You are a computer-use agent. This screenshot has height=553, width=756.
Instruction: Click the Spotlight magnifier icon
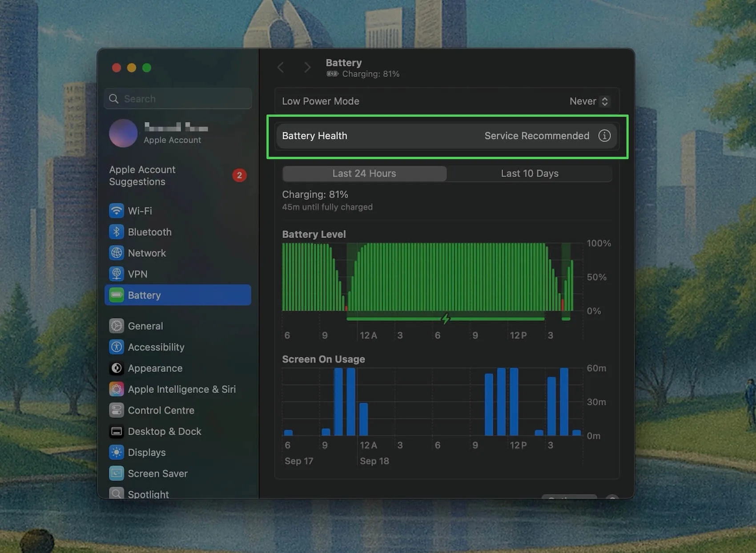pos(117,493)
